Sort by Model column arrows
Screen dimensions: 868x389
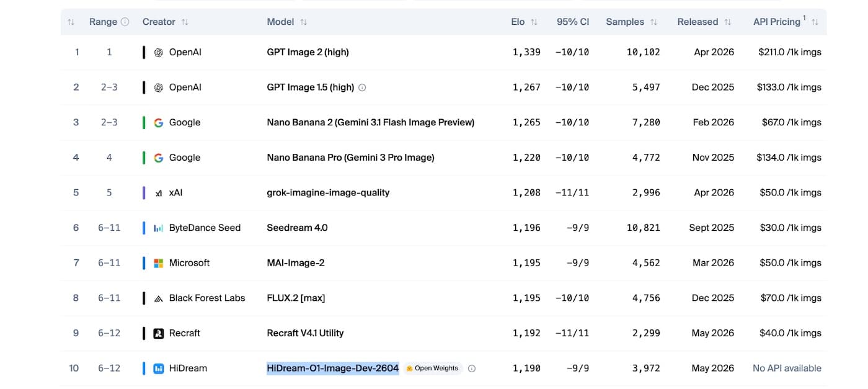(x=303, y=22)
